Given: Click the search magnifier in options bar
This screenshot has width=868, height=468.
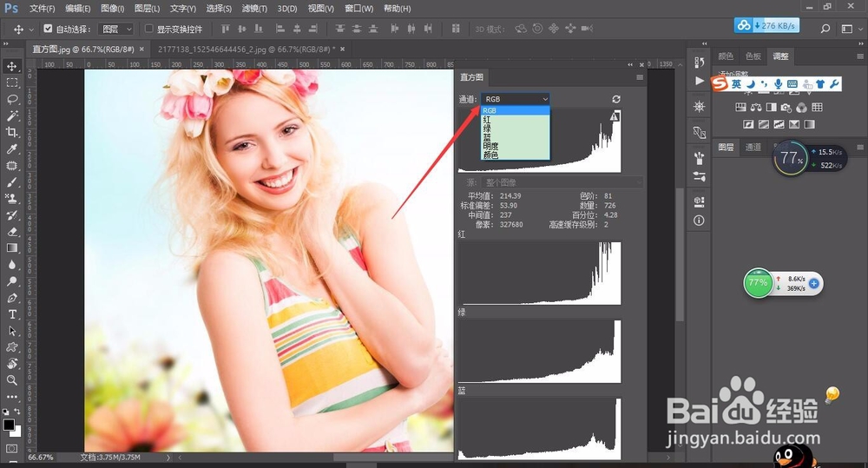Looking at the screenshot, I should tap(825, 29).
